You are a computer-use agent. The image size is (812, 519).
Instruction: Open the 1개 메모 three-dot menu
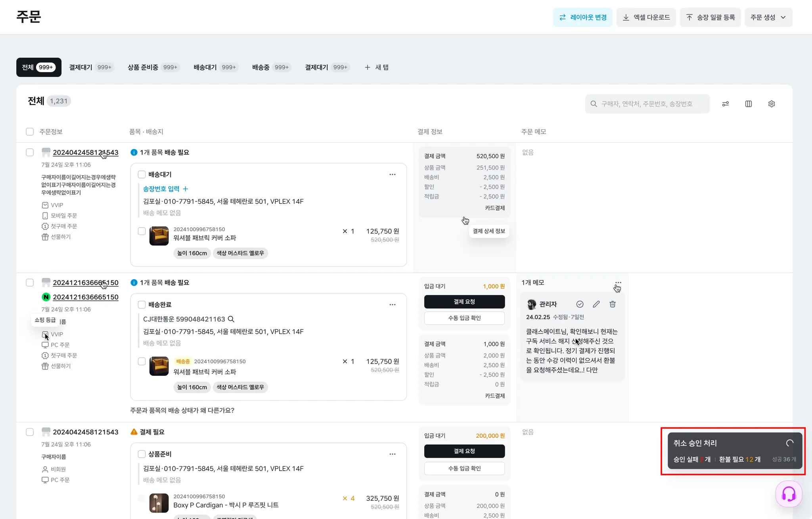618,283
